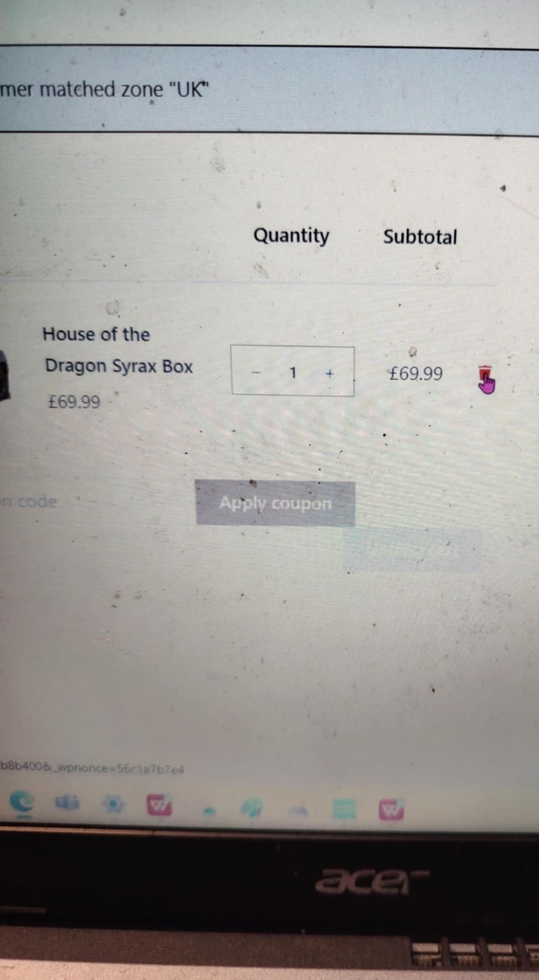Click the quantity number field
The image size is (539, 980).
293,372
